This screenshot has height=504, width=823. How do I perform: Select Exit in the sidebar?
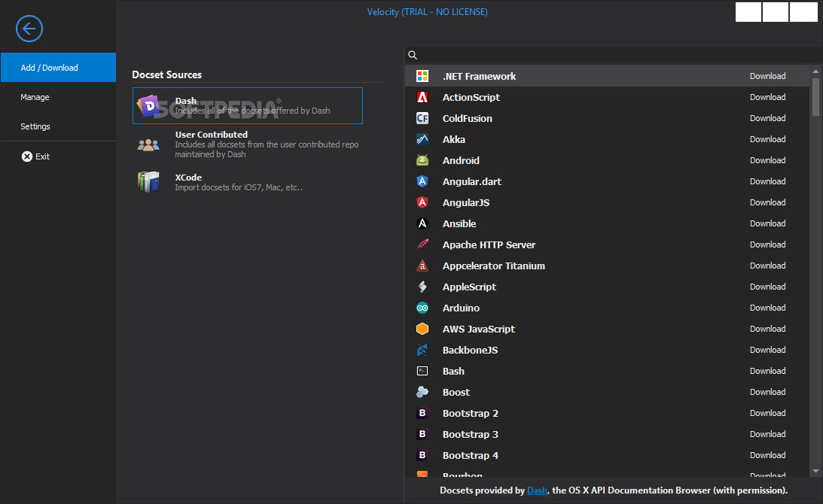[58, 156]
